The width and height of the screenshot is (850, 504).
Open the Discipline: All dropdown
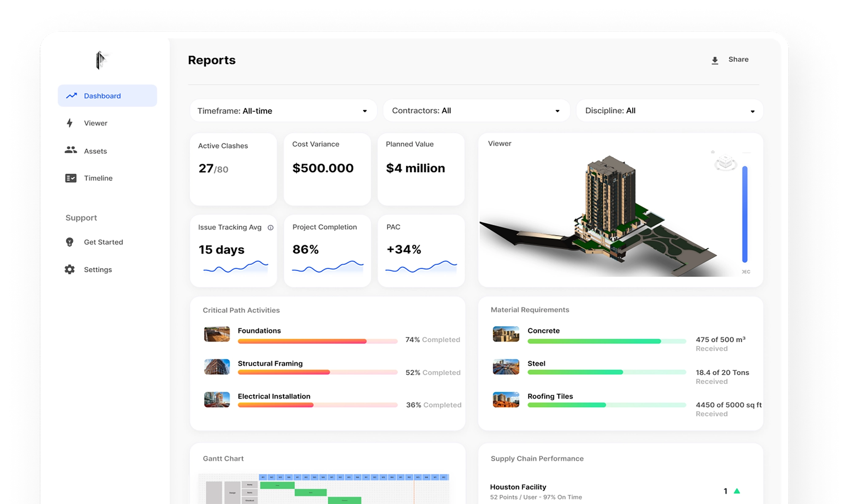(x=669, y=111)
